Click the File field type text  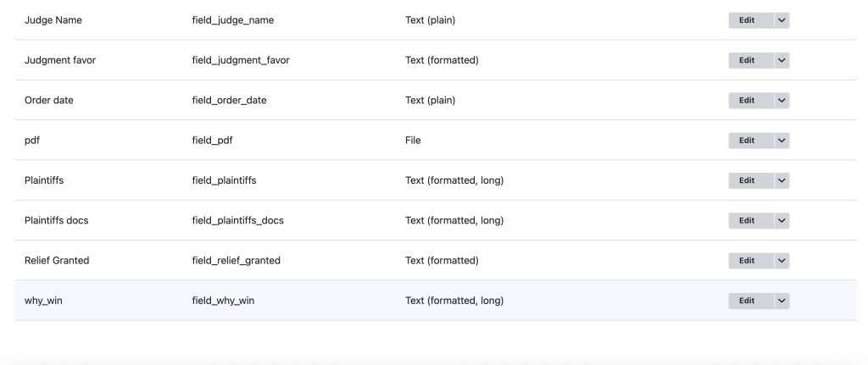pos(413,141)
